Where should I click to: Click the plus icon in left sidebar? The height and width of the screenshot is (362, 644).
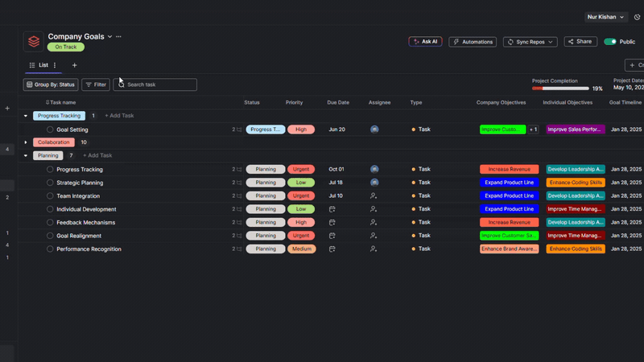point(7,109)
